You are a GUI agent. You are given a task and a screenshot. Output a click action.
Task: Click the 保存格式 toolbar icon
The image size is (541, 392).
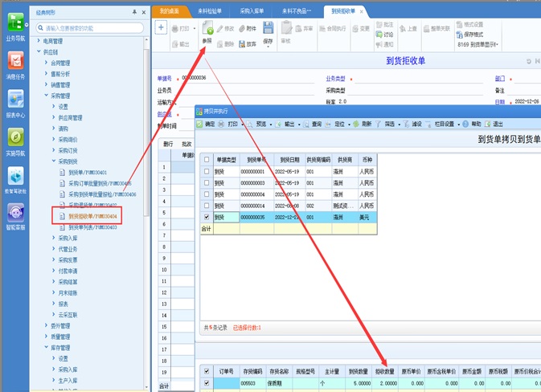pyautogui.click(x=459, y=34)
